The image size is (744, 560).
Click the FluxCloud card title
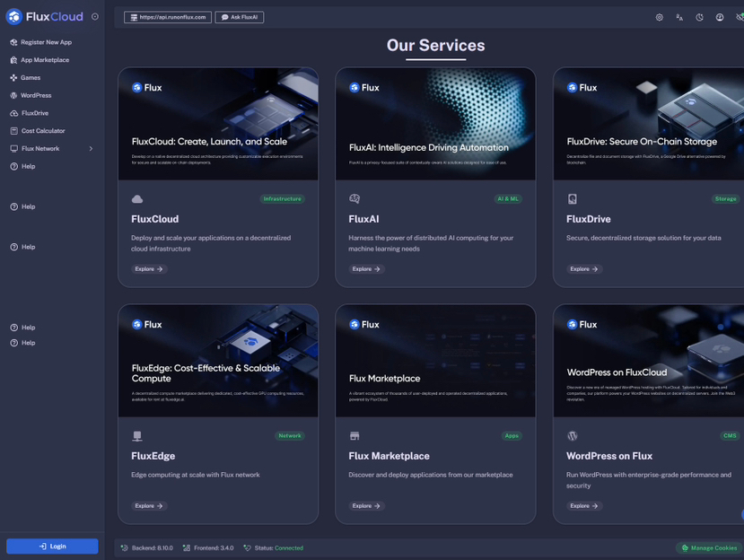click(155, 219)
